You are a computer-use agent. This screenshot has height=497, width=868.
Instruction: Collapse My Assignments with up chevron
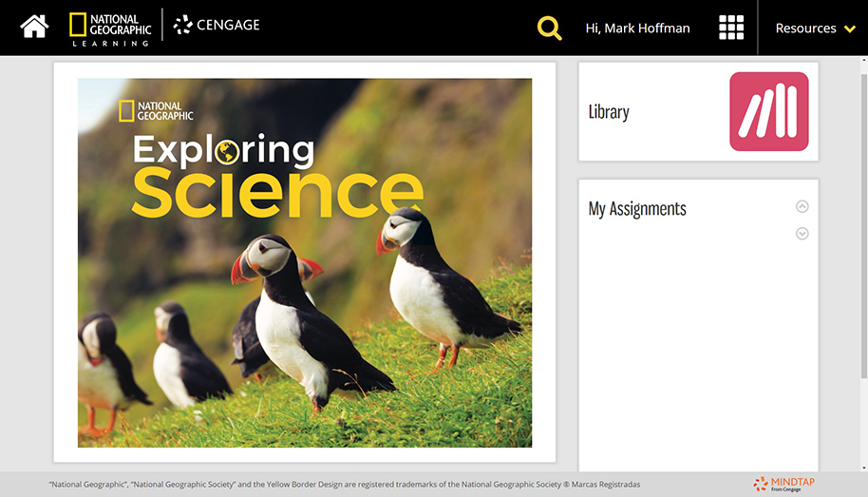pyautogui.click(x=802, y=206)
